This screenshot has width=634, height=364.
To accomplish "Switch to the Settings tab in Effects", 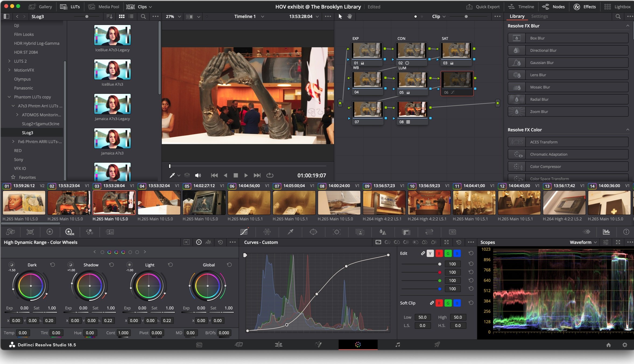I will 539,16.
